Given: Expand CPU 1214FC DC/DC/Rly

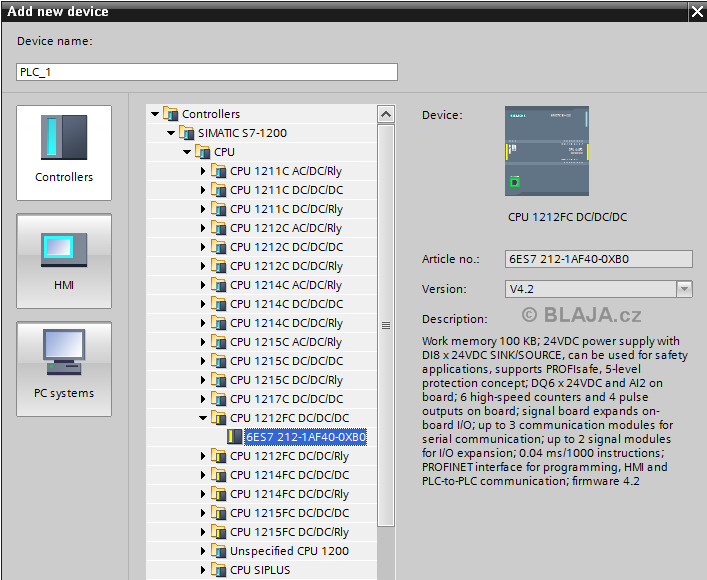Looking at the screenshot, I should [x=202, y=494].
